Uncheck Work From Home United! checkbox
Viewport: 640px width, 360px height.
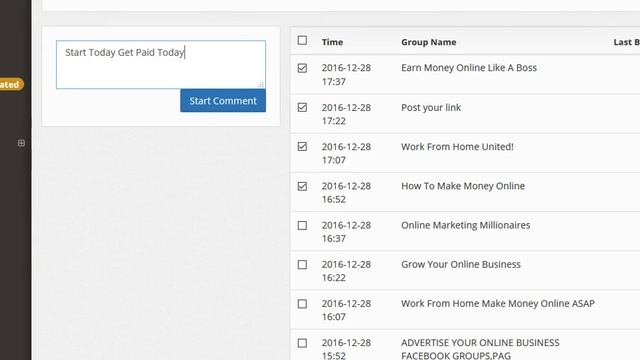click(302, 147)
